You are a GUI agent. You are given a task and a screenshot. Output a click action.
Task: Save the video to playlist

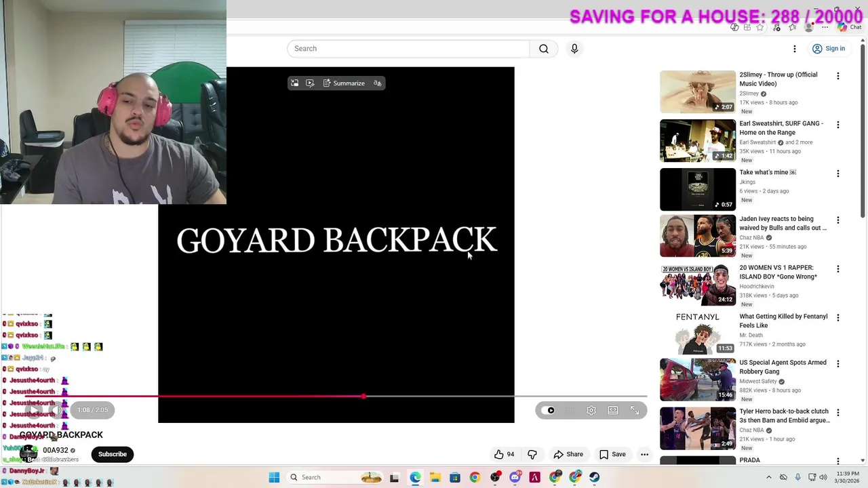tap(612, 454)
